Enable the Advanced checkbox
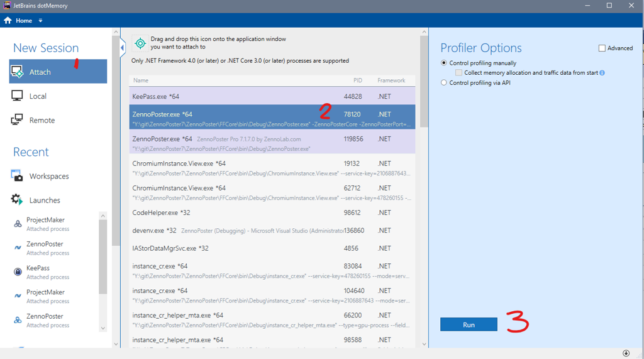 pos(602,48)
